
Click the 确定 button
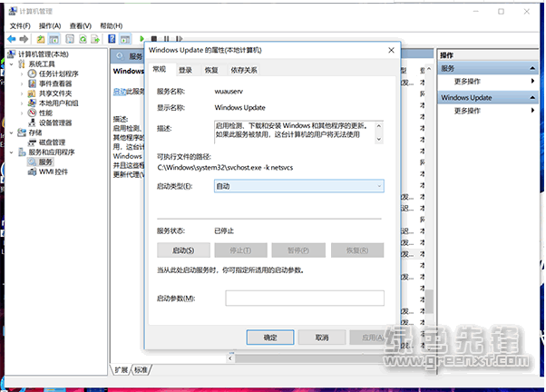click(x=270, y=338)
